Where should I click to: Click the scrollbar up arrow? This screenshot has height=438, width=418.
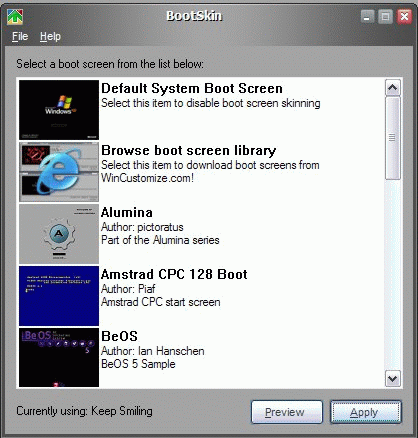(393, 88)
